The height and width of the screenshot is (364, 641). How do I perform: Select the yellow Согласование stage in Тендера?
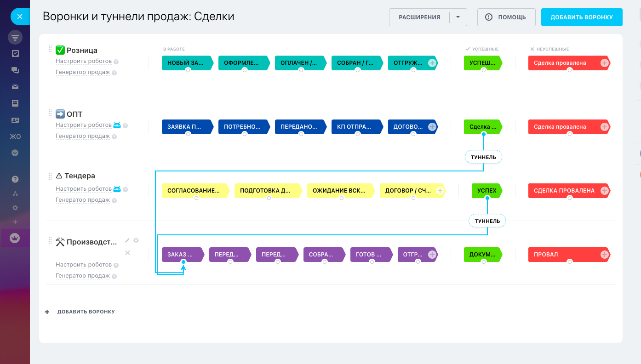pyautogui.click(x=193, y=191)
